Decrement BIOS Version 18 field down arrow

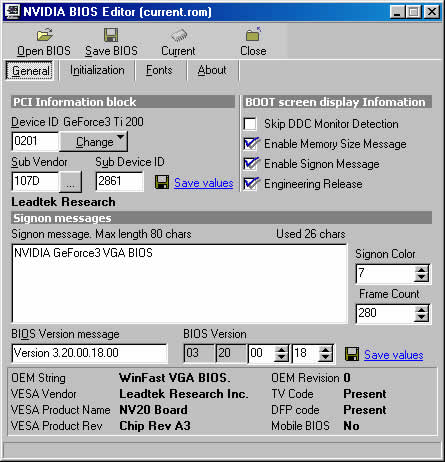(x=325, y=358)
